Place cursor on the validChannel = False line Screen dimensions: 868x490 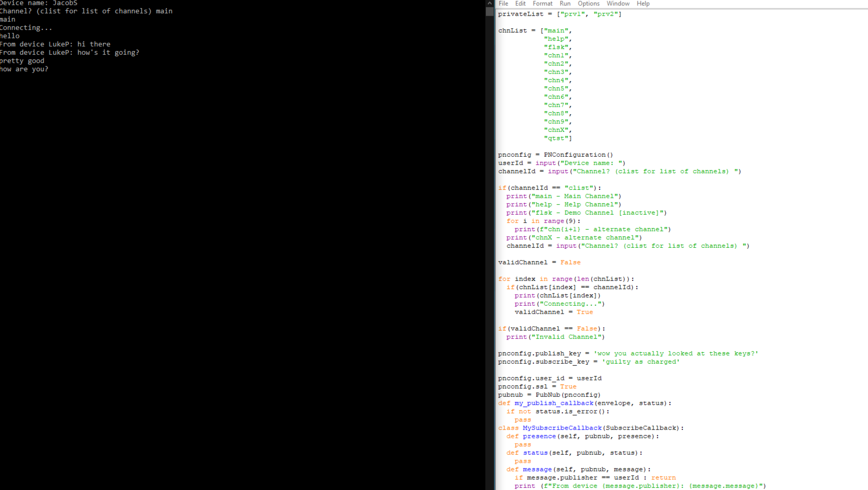tap(539, 262)
